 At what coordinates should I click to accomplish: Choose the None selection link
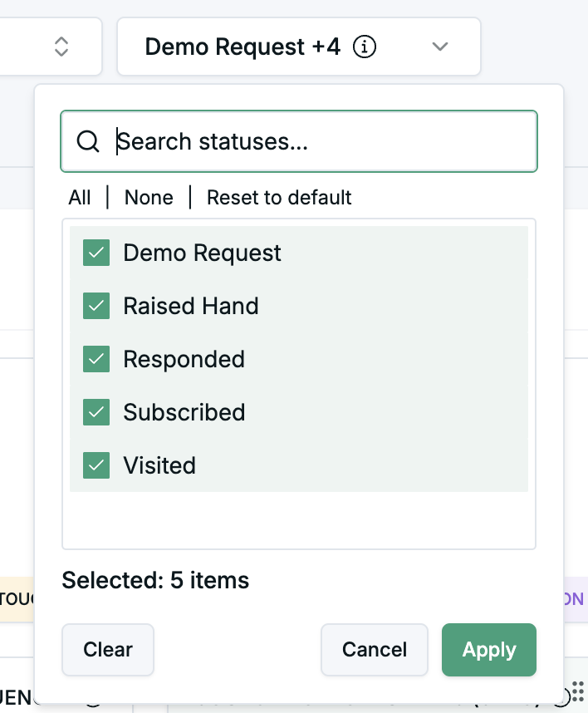tap(149, 198)
